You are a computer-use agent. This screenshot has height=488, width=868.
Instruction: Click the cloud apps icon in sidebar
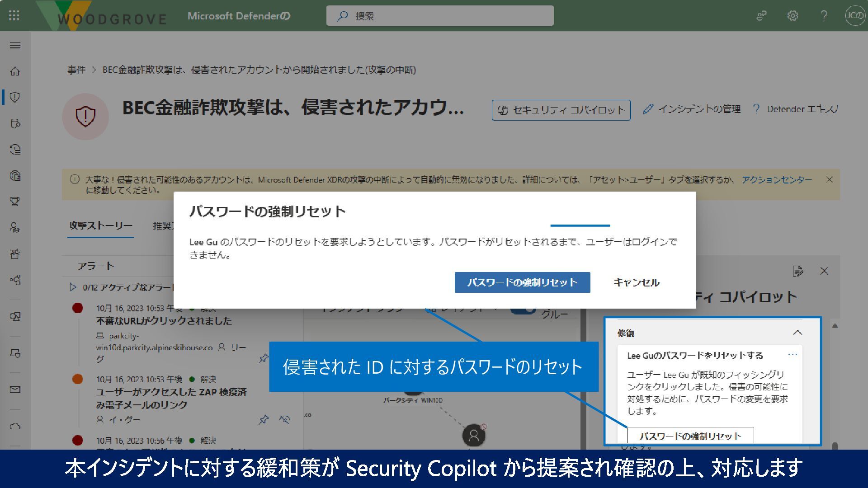tap(15, 426)
